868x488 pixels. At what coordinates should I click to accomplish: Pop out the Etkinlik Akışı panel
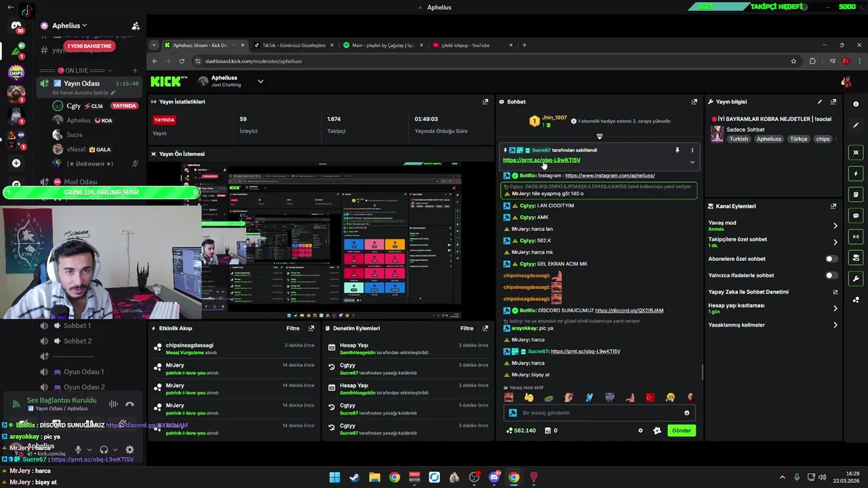click(x=311, y=328)
